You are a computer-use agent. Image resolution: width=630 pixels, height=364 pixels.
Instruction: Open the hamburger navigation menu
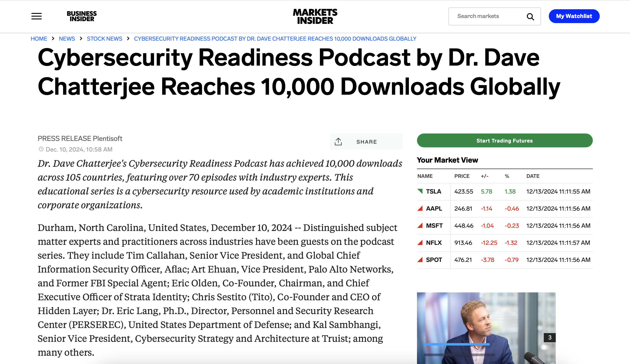point(37,16)
